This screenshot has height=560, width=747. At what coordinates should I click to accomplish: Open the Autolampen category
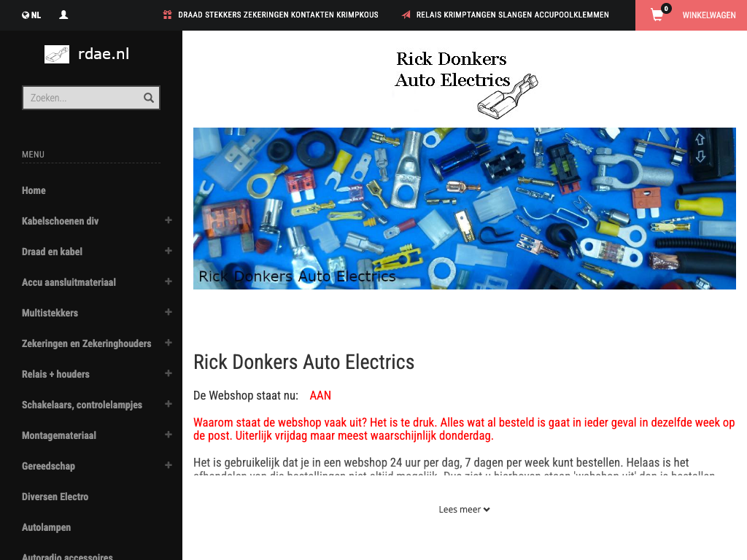(x=46, y=527)
